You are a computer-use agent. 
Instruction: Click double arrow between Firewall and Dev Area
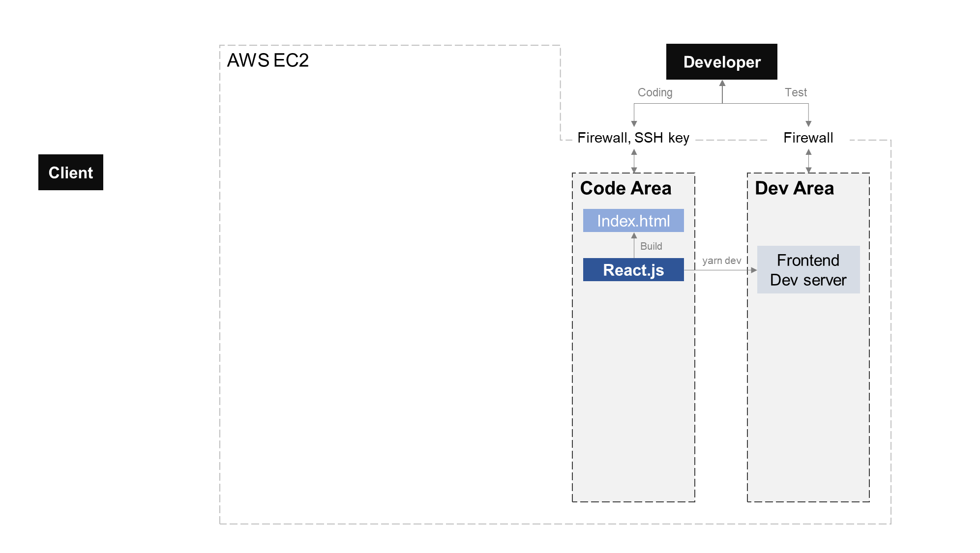[808, 161]
